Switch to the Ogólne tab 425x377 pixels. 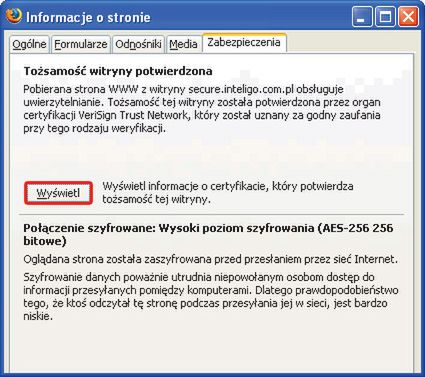(x=29, y=44)
